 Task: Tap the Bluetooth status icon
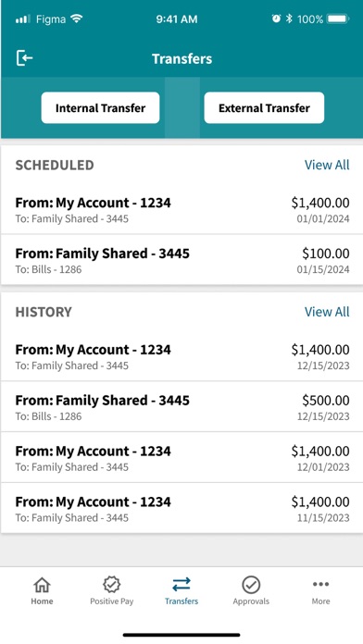pyautogui.click(x=289, y=19)
